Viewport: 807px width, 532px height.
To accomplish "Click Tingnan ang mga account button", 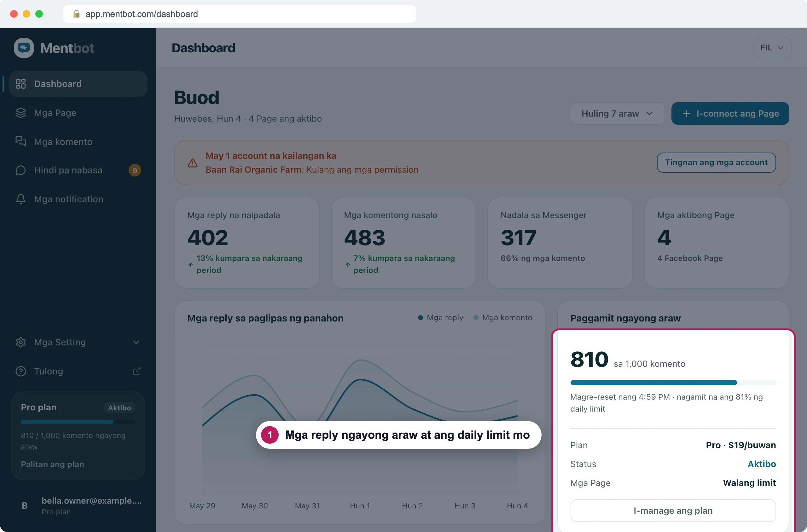I will (x=716, y=163).
